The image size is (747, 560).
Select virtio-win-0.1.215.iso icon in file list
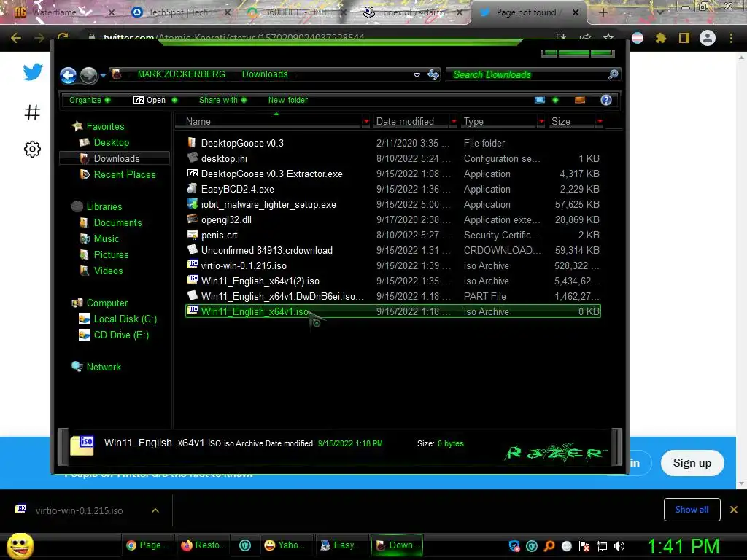tap(192, 265)
